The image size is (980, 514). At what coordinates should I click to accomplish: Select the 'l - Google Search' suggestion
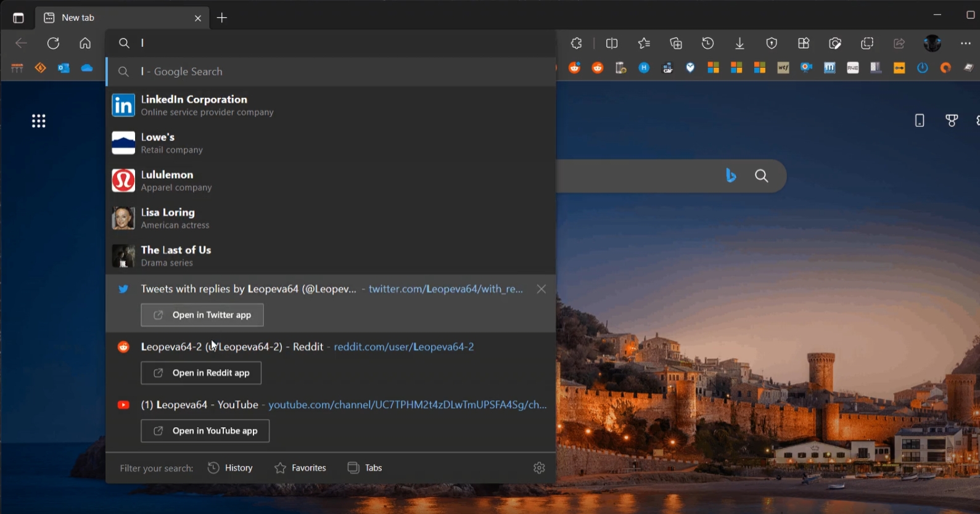[331, 71]
